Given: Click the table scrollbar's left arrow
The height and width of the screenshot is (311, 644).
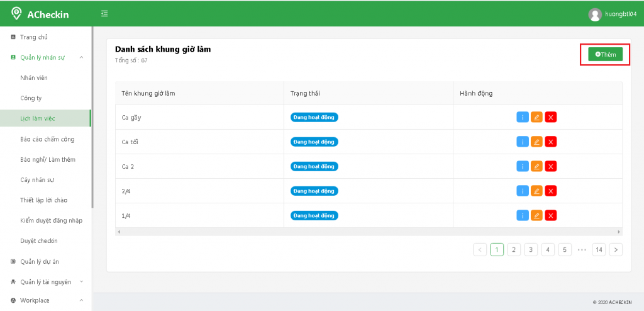Looking at the screenshot, I should (119, 232).
